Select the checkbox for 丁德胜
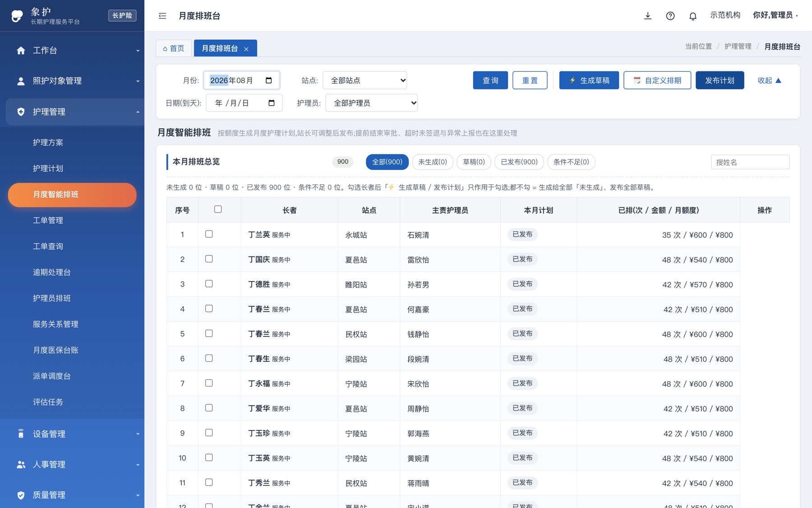This screenshot has width=812, height=508. 209,284
